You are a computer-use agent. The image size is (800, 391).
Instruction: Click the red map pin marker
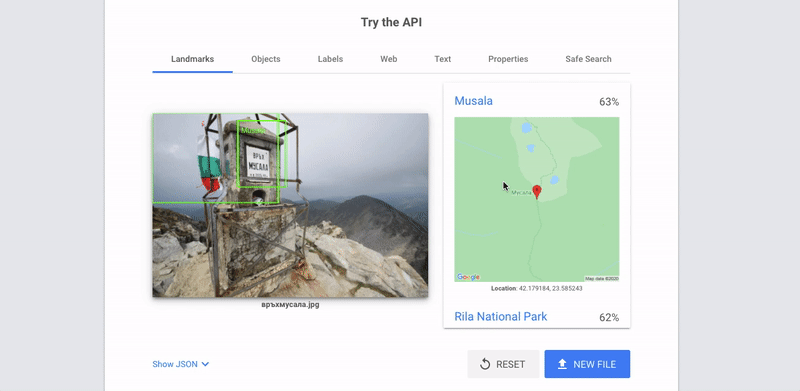point(536,192)
